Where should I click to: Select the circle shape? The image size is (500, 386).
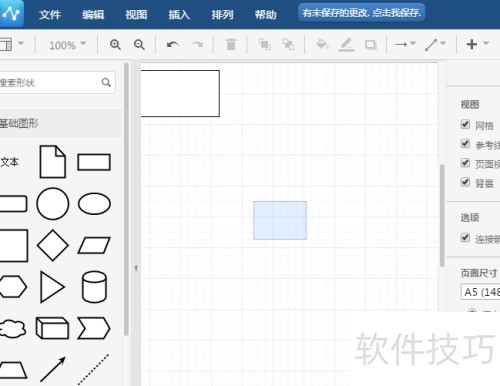(53, 204)
